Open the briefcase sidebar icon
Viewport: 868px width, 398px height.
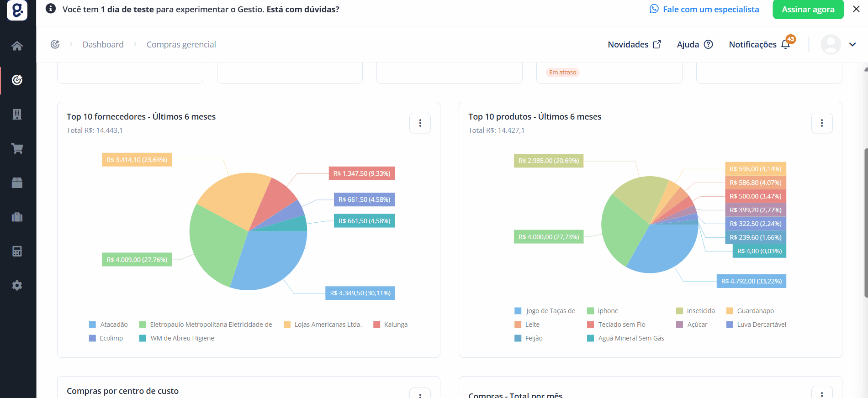tap(17, 217)
